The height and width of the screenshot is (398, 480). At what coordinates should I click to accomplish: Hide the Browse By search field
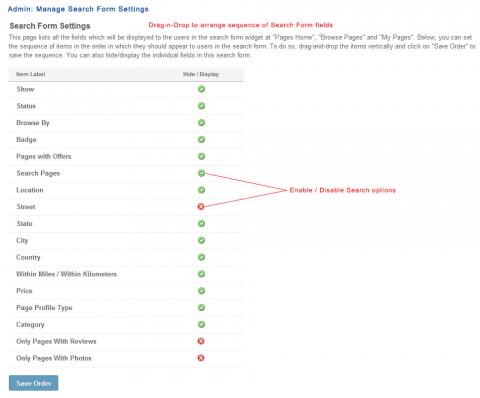click(201, 123)
